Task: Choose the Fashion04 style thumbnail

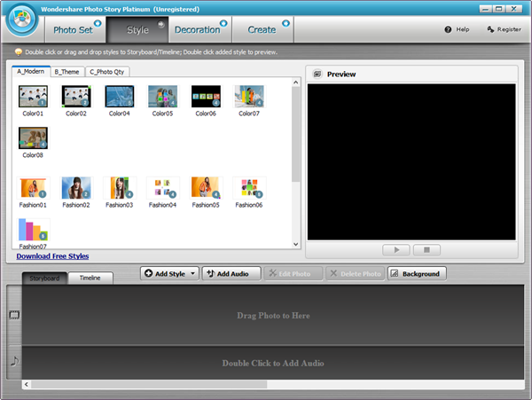Action: [163, 187]
